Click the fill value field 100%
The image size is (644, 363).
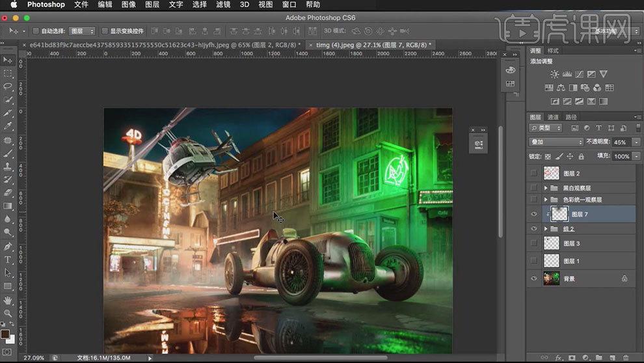pos(621,156)
